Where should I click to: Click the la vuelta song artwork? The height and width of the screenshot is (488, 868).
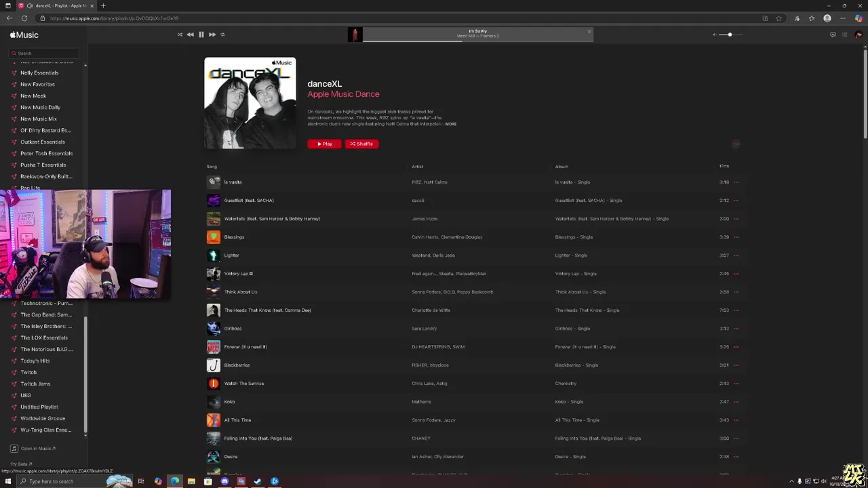pos(214,182)
